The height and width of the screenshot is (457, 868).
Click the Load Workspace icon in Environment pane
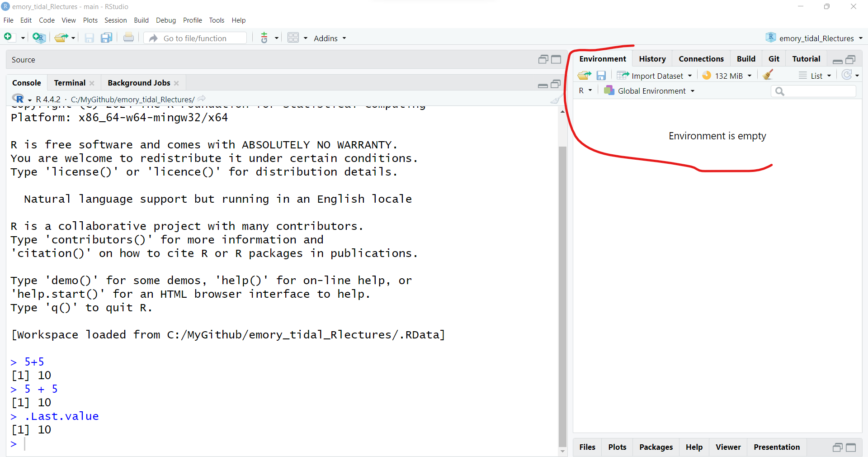(584, 75)
